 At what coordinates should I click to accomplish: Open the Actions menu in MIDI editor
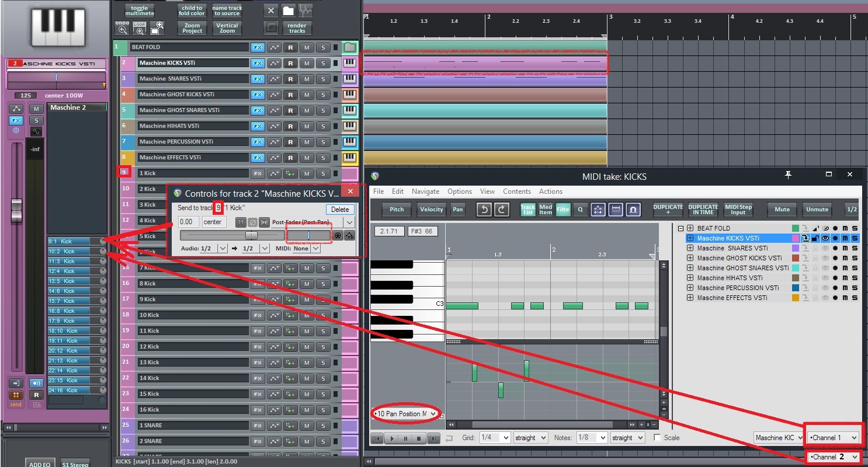click(x=551, y=191)
